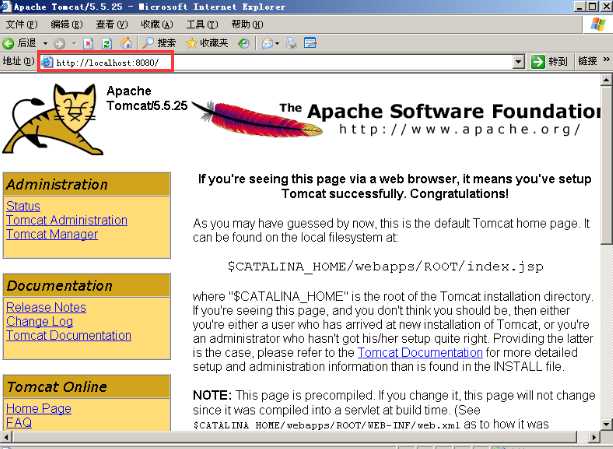The width and height of the screenshot is (613, 449).
Task: Open the Forward history dropdown arrow
Action: [73, 43]
